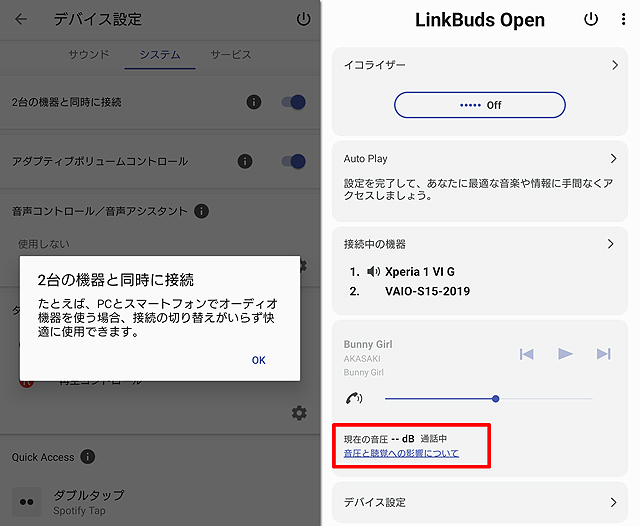
Task: Tap the power icon in デバイス設定 header
Action: [x=303, y=19]
